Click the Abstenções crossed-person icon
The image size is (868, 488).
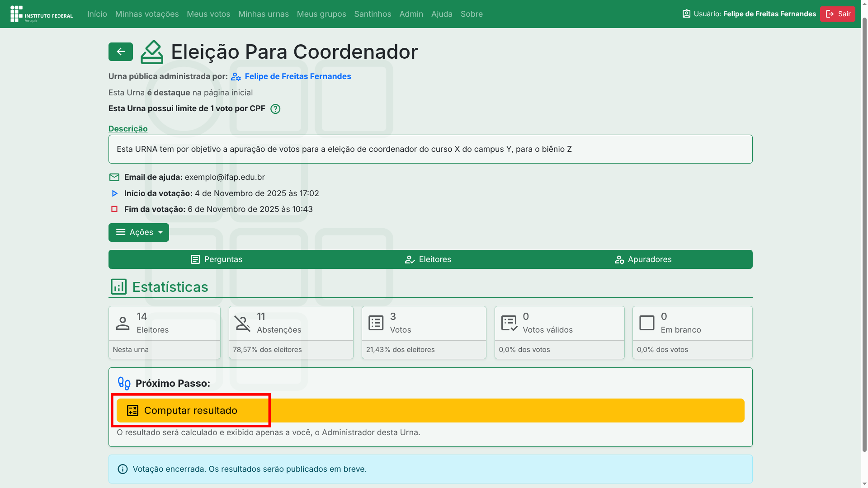tap(242, 323)
